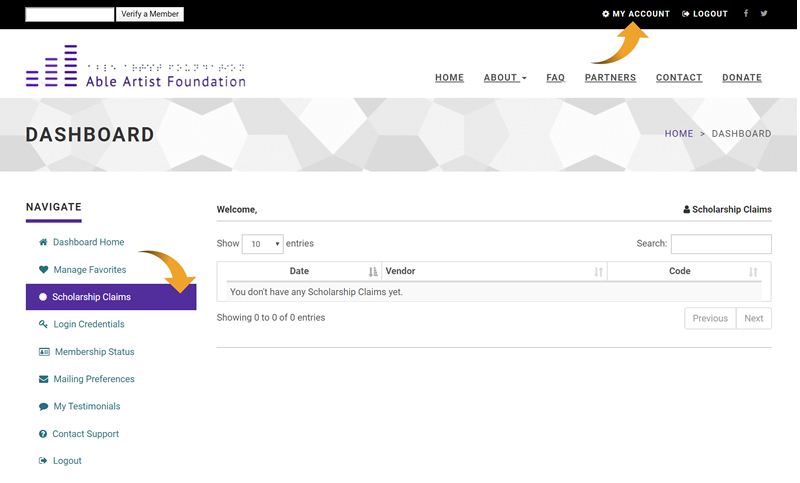Open Dashboard Home in sidebar
The height and width of the screenshot is (483, 800).
tap(88, 242)
